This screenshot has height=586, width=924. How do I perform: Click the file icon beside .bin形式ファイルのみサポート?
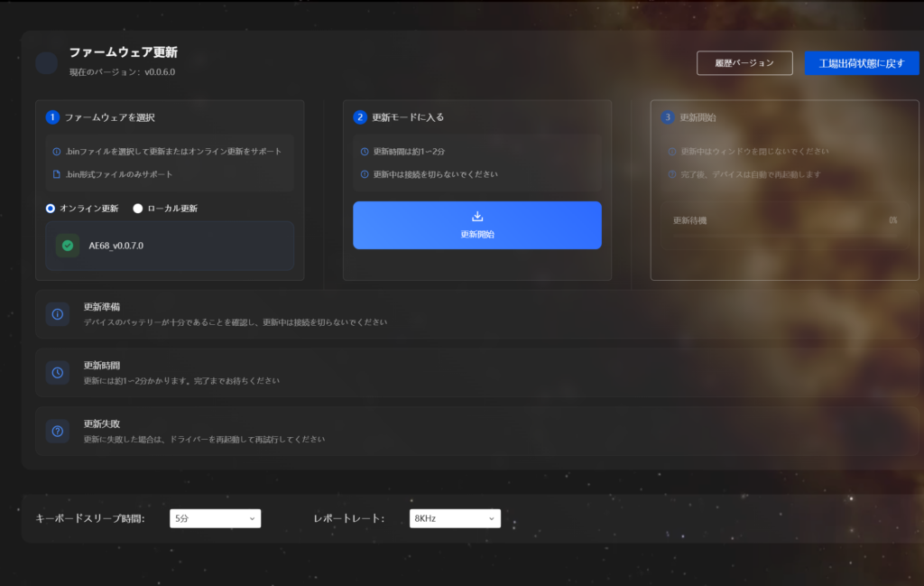pos(57,174)
